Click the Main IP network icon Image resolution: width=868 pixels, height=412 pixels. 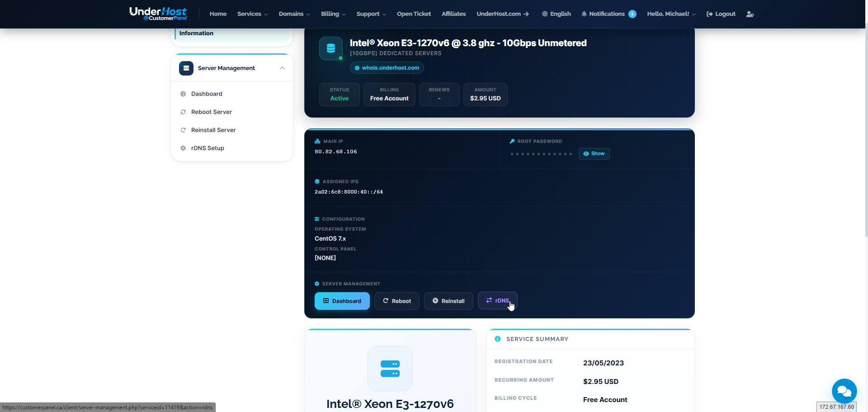317,142
